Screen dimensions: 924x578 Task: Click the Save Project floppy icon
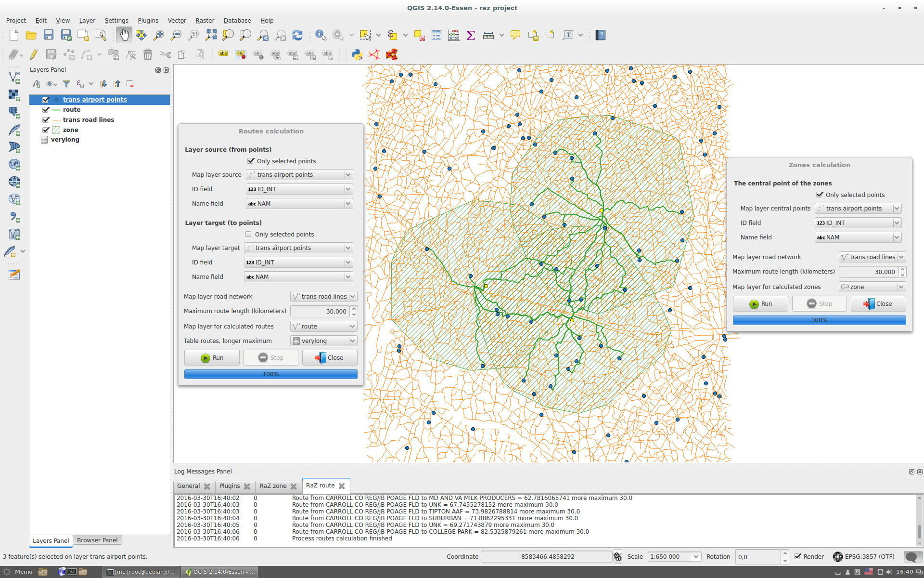49,35
